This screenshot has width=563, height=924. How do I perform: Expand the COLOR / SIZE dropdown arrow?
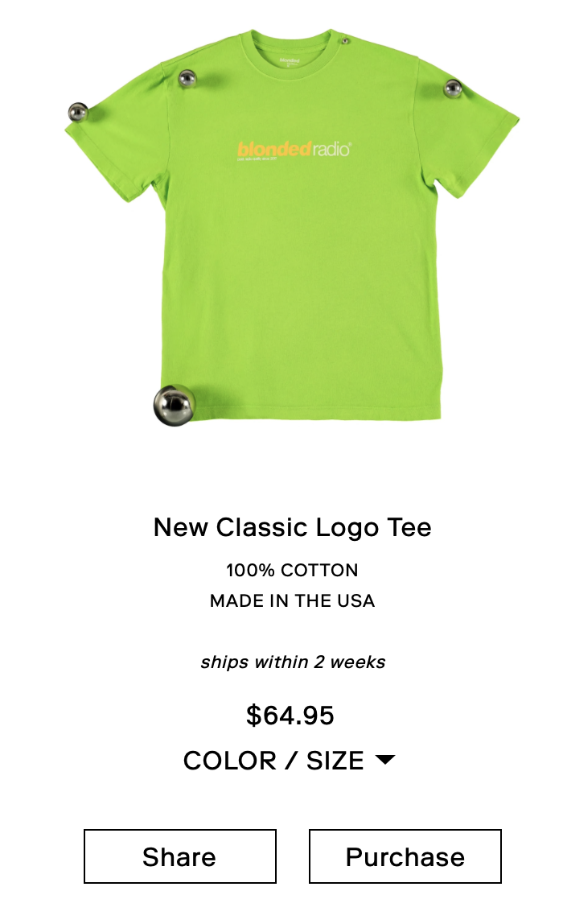(x=385, y=759)
